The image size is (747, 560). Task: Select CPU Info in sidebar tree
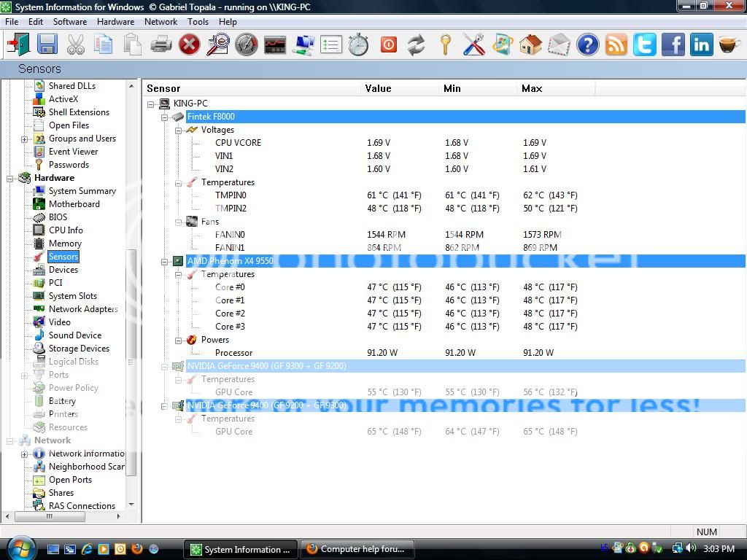click(66, 230)
